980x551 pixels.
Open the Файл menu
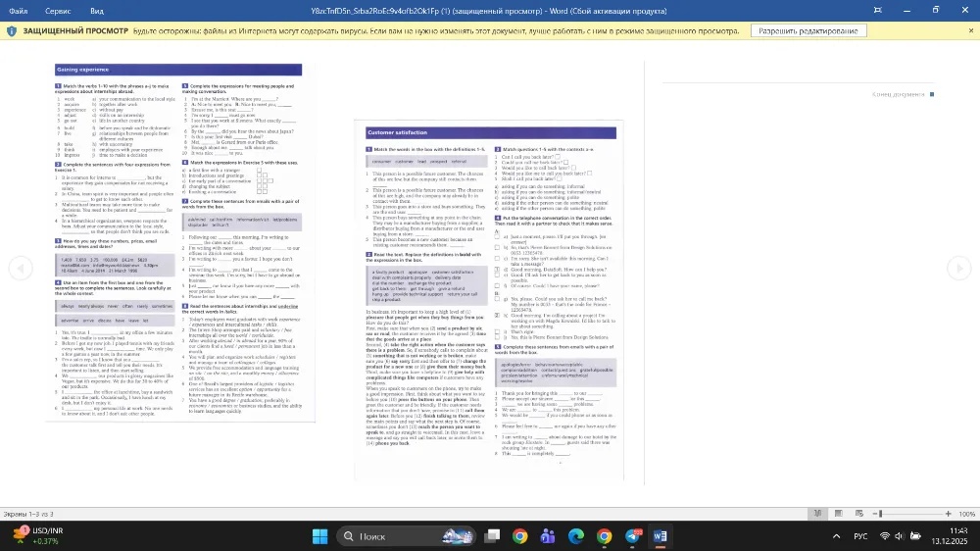[18, 10]
